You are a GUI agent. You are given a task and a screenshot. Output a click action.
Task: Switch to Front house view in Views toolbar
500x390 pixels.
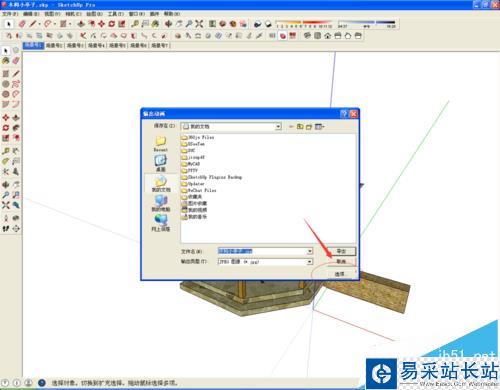pos(327,35)
